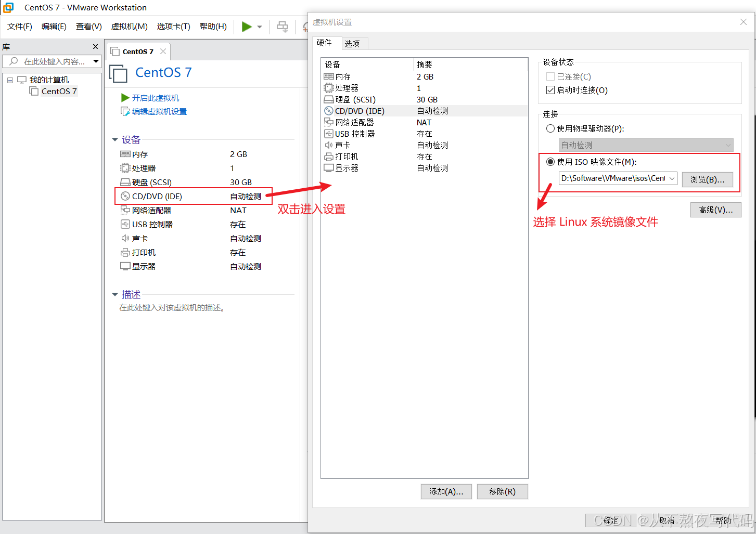The image size is (756, 534).
Task: Select the 网络适配器 icon in settings dialog
Action: [329, 122]
